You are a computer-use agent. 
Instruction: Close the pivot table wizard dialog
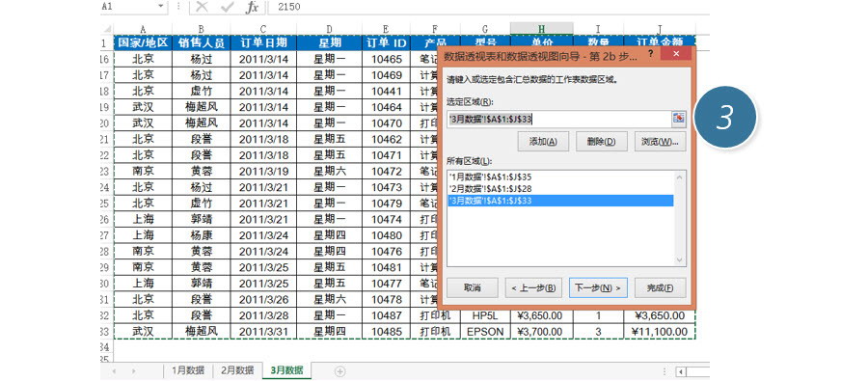click(x=675, y=54)
